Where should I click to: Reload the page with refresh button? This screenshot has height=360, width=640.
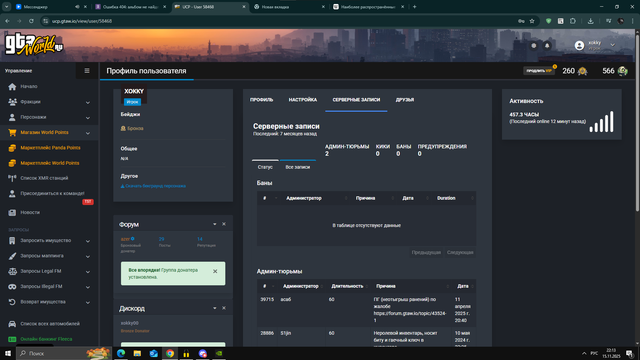[x=31, y=21]
